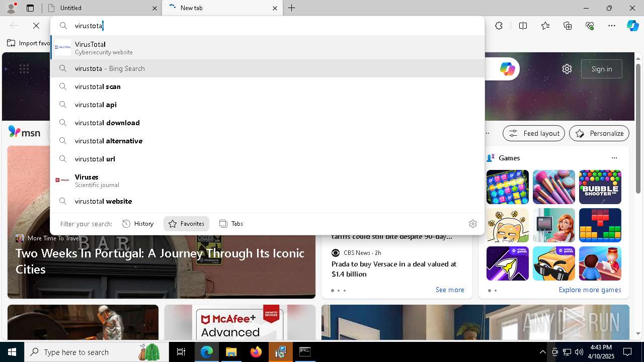Open the notification center icon

click(627, 352)
